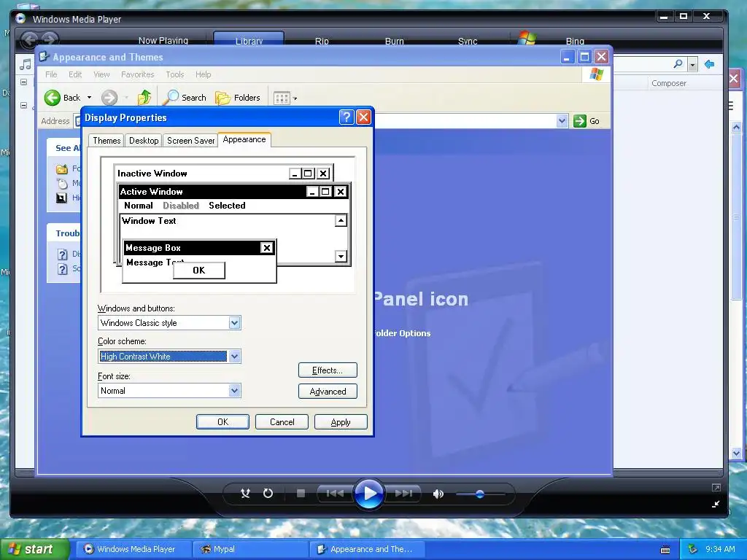Open the Sync tab in Media Player

(x=468, y=41)
